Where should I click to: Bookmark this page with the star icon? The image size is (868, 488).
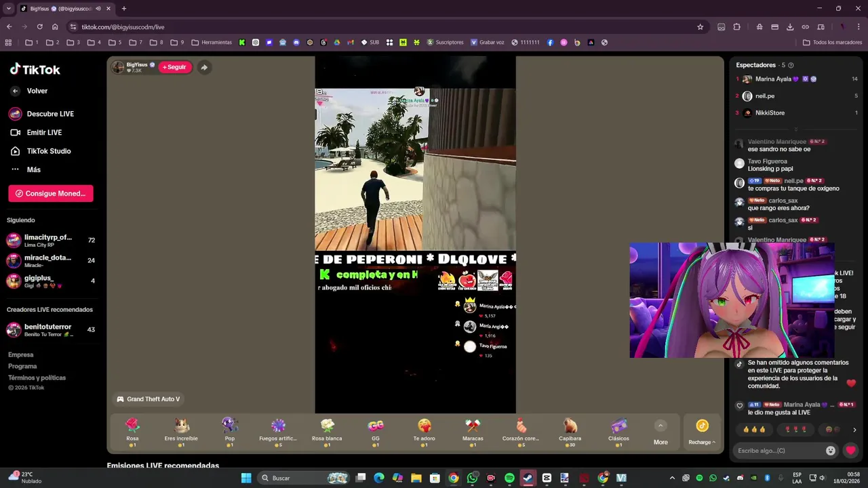[700, 27]
